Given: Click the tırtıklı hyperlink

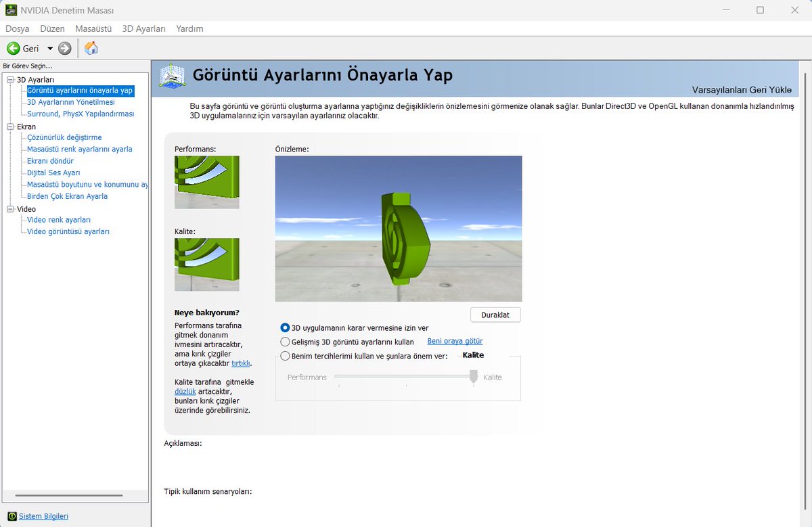Looking at the screenshot, I should [x=241, y=363].
